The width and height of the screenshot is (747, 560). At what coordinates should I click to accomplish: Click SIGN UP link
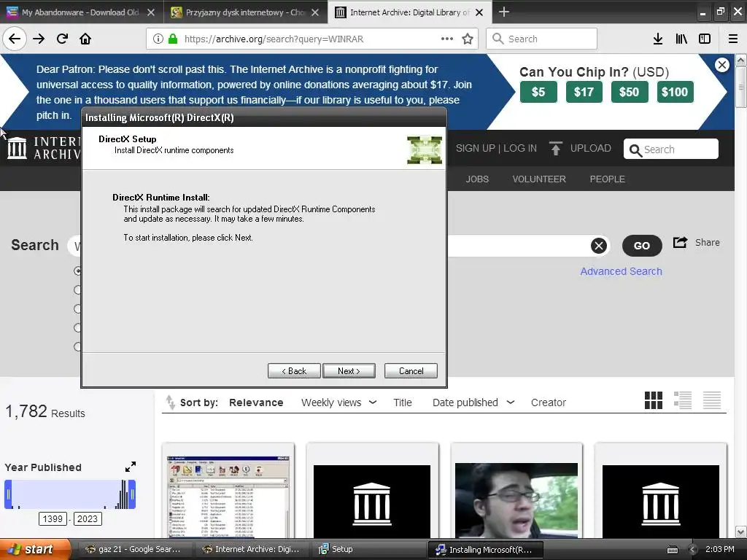475,148
